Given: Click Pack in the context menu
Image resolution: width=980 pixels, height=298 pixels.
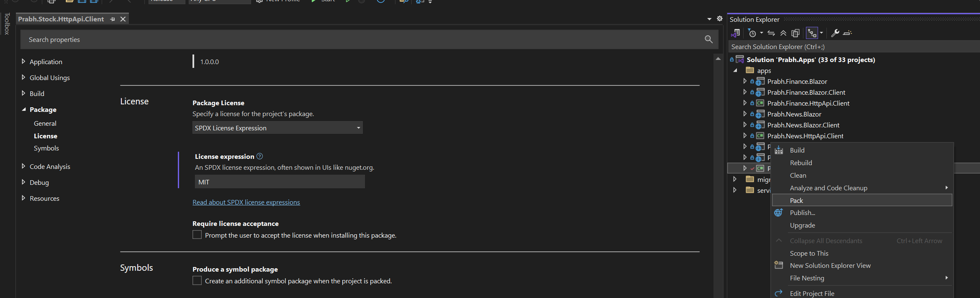Looking at the screenshot, I should tap(862, 200).
